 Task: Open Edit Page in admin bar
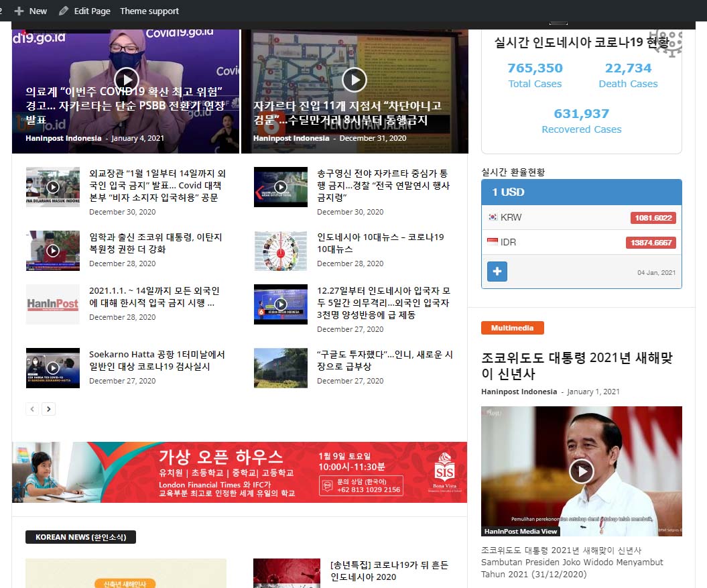pos(84,11)
